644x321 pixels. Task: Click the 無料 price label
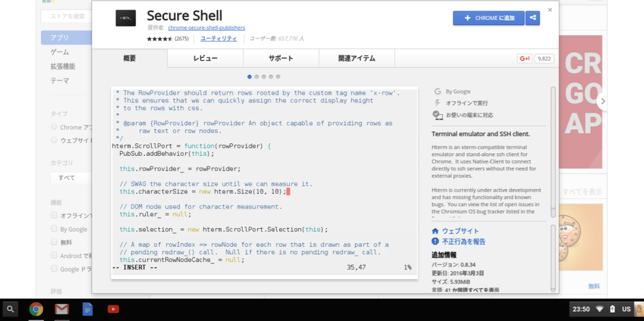(594, 286)
